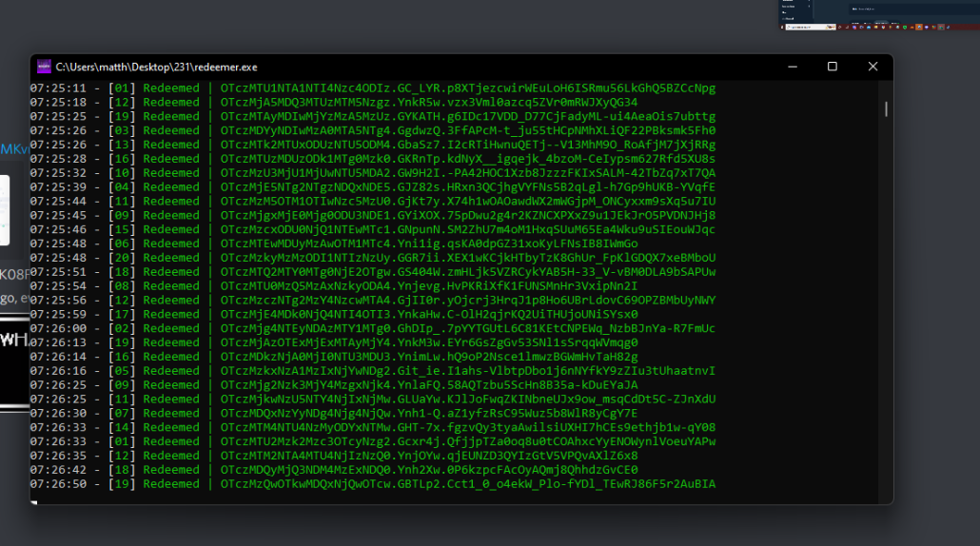
Task: Select the timestamp 07:25:51
Action: pos(58,272)
